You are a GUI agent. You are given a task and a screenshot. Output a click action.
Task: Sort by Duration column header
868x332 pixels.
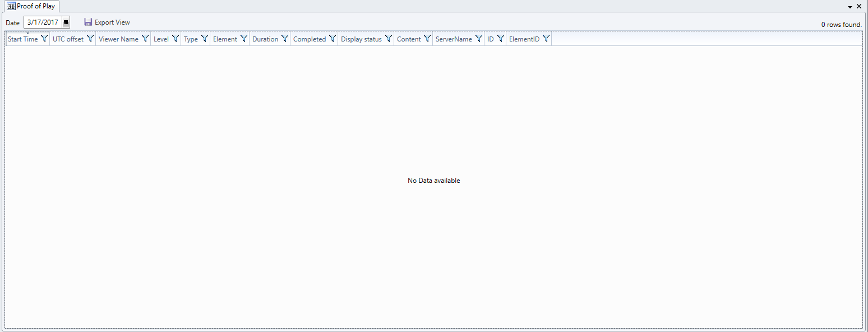point(265,39)
